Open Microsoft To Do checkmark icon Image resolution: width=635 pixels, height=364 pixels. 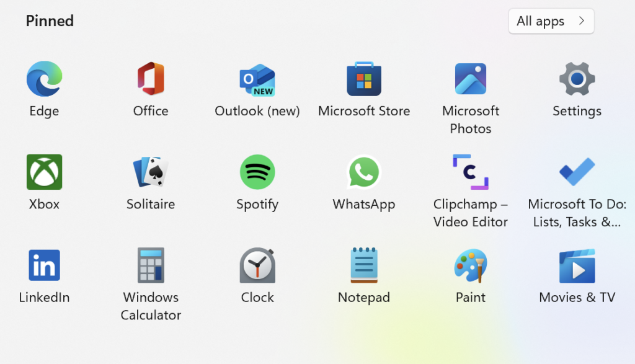tap(577, 172)
